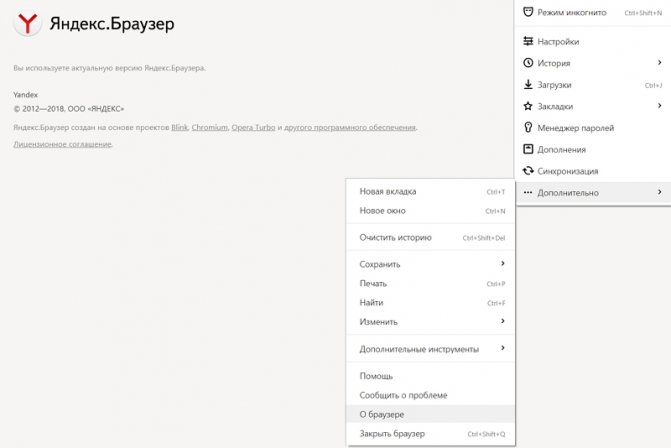This screenshot has width=671, height=448.
Task: Click Ctrl+Shift+Del shortcut label
Action: tap(484, 238)
